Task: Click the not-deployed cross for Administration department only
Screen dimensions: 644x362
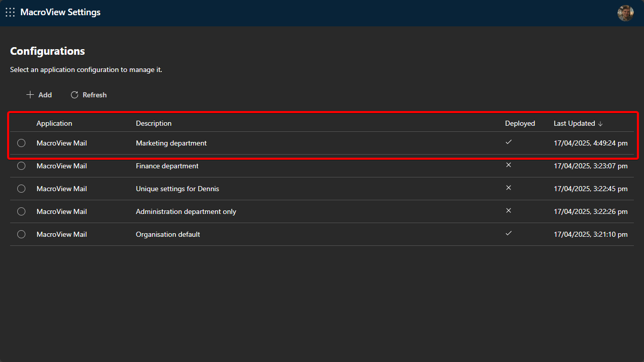Action: coord(509,210)
